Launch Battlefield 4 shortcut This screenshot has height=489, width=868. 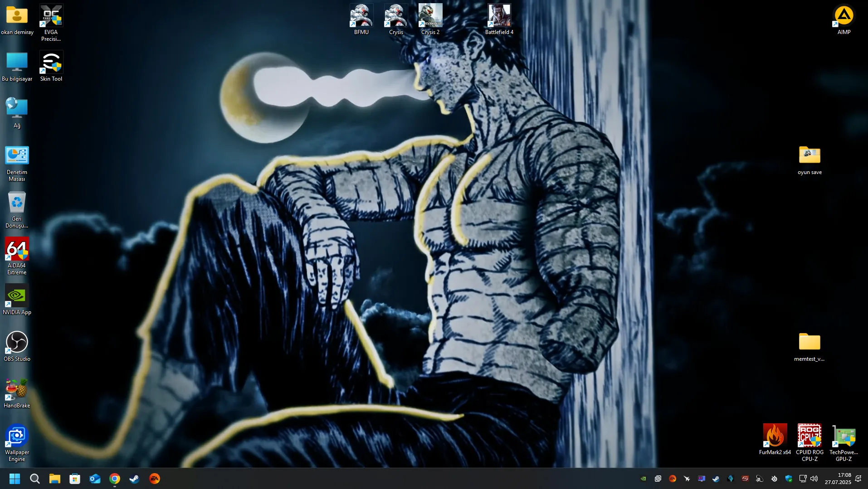point(499,20)
